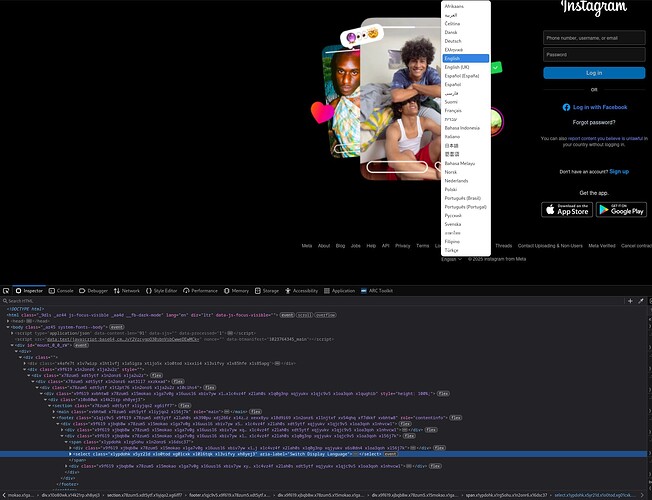Image resolution: width=652 pixels, height=500 pixels.
Task: Expand the head element node
Action: pos(8,321)
